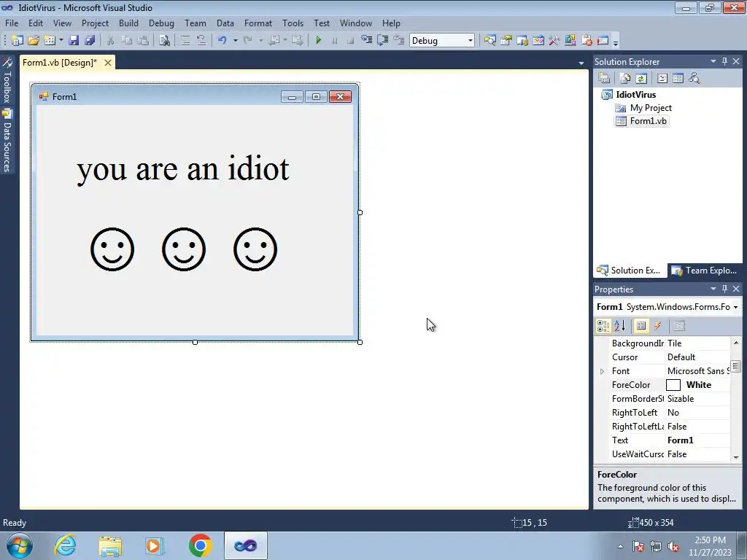Screen dimensions: 747x560
Task: Toggle Categorized view in Properties panel
Action: (x=603, y=326)
